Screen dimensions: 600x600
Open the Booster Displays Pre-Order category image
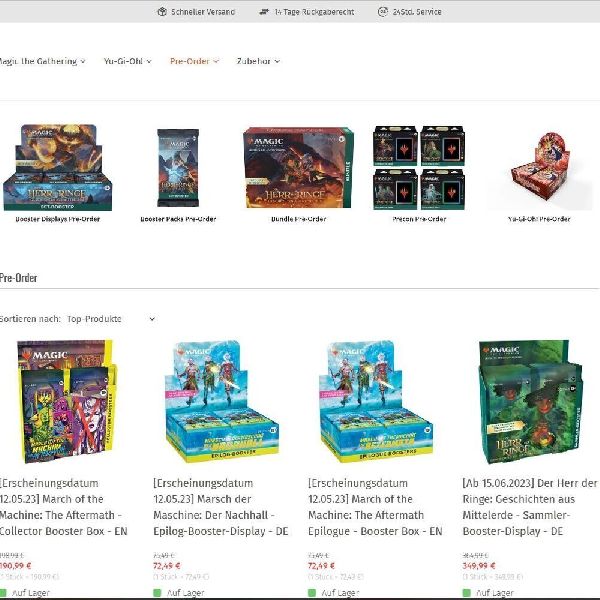[x=58, y=167]
